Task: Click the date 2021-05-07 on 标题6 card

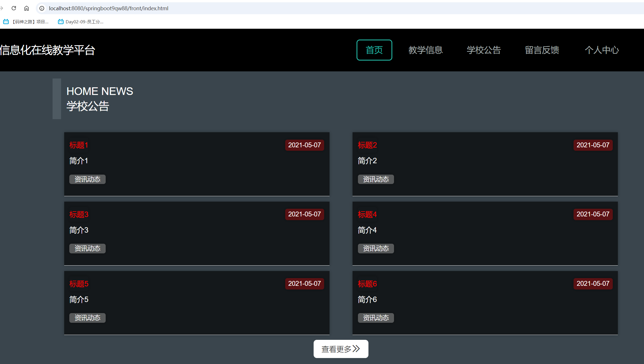Action: point(593,284)
